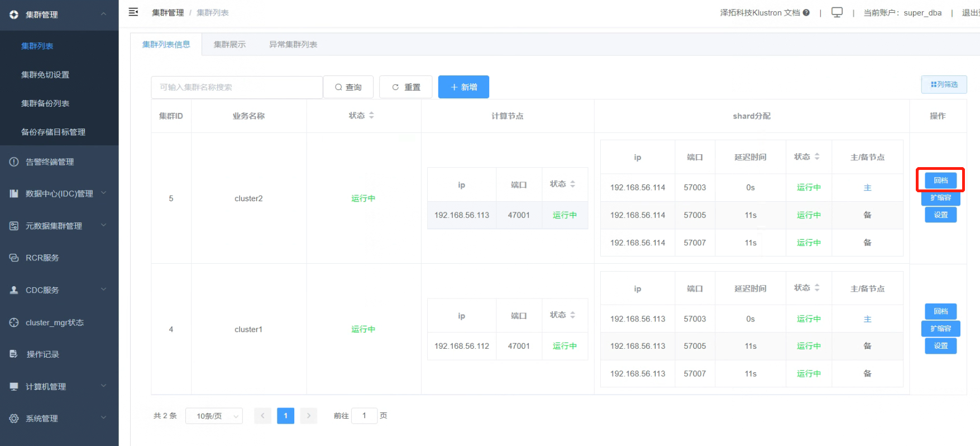
Task: Switch to the 异常集群列表 tab
Action: [293, 44]
